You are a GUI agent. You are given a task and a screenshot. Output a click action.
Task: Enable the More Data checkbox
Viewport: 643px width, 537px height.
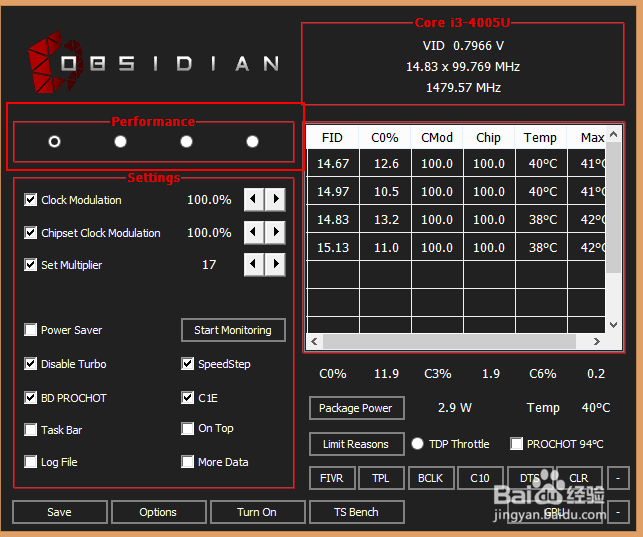[x=187, y=462]
